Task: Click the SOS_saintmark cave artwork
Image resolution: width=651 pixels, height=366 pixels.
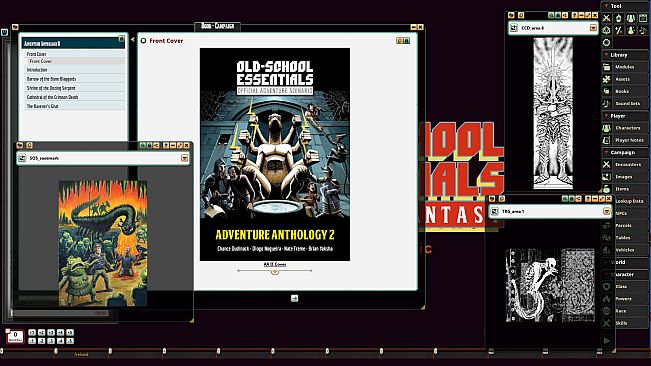Action: click(103, 243)
